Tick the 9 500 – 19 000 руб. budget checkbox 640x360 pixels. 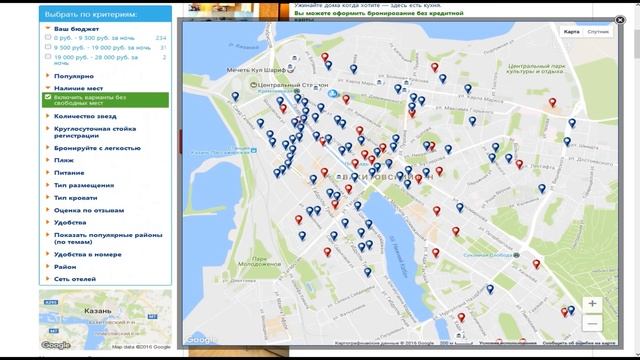pyautogui.click(x=48, y=47)
